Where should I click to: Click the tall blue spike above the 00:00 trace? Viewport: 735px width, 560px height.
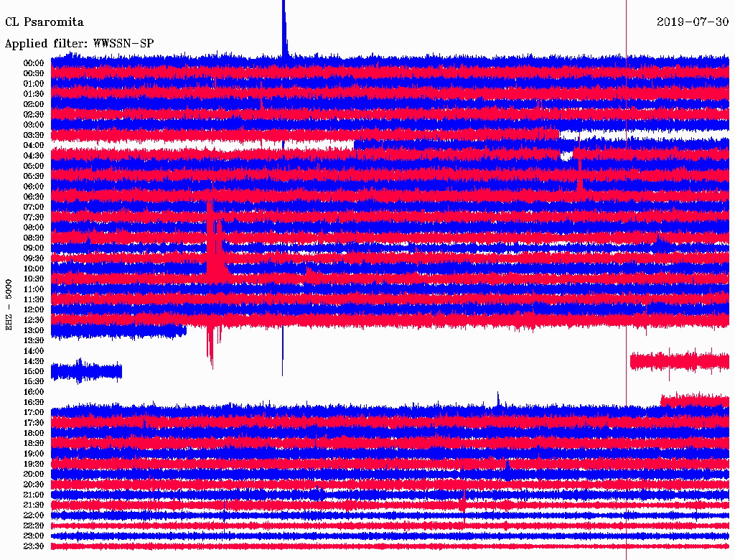tap(284, 28)
